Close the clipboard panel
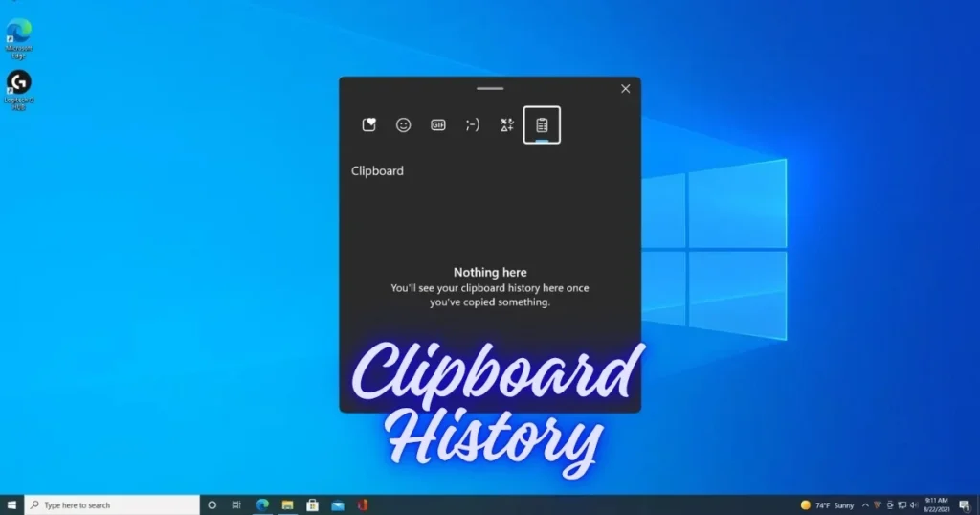The image size is (980, 515). (x=626, y=89)
